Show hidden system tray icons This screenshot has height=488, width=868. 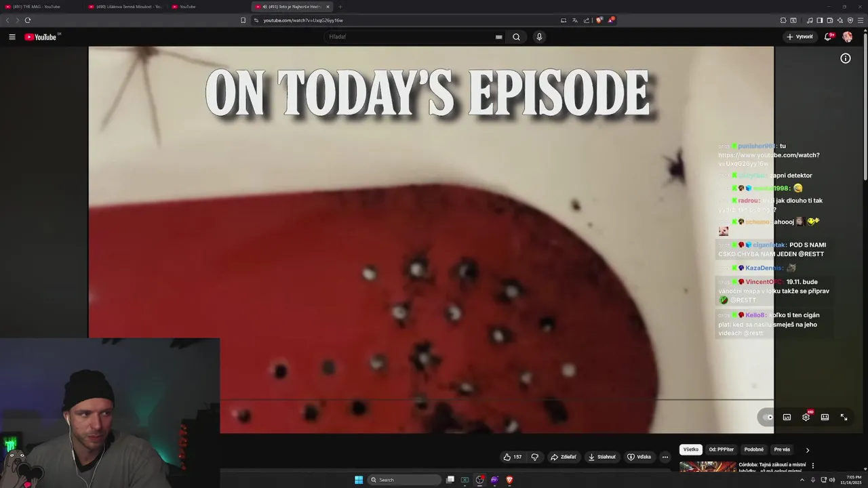coord(801,480)
